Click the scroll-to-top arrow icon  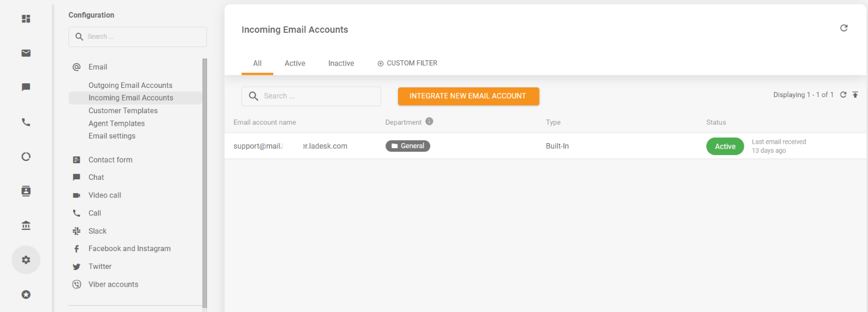tap(855, 95)
